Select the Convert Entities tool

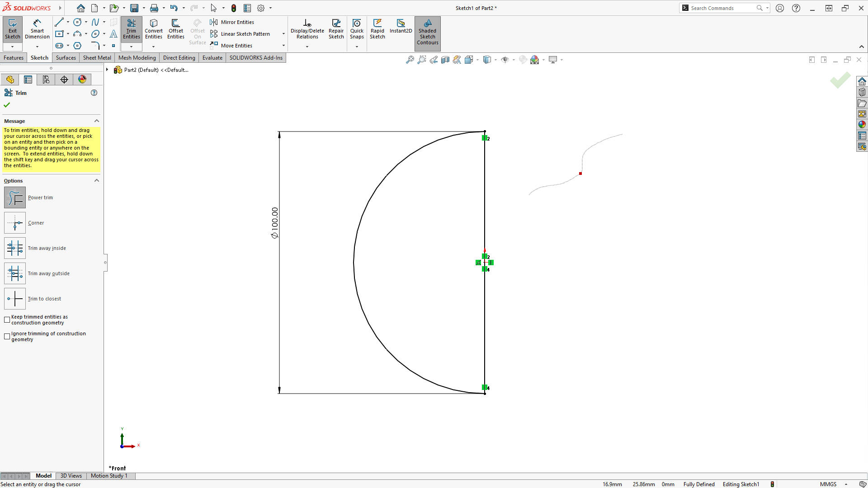tap(153, 29)
